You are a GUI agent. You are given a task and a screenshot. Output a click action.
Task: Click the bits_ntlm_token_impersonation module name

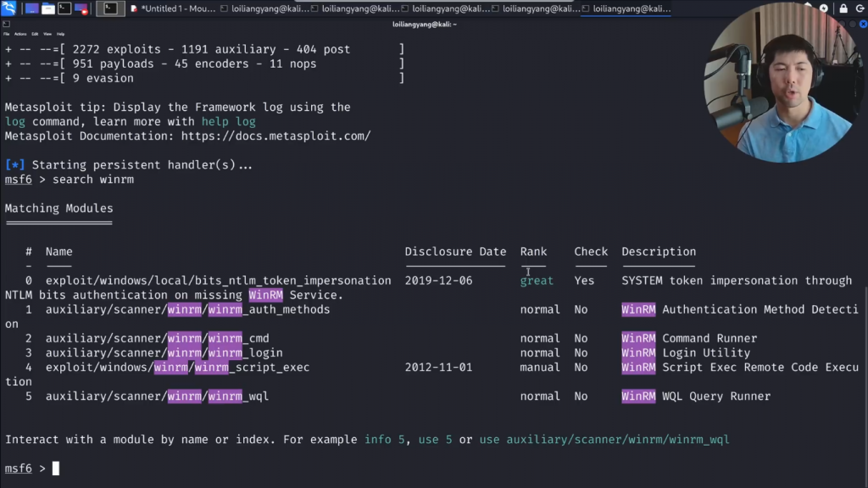(x=218, y=280)
